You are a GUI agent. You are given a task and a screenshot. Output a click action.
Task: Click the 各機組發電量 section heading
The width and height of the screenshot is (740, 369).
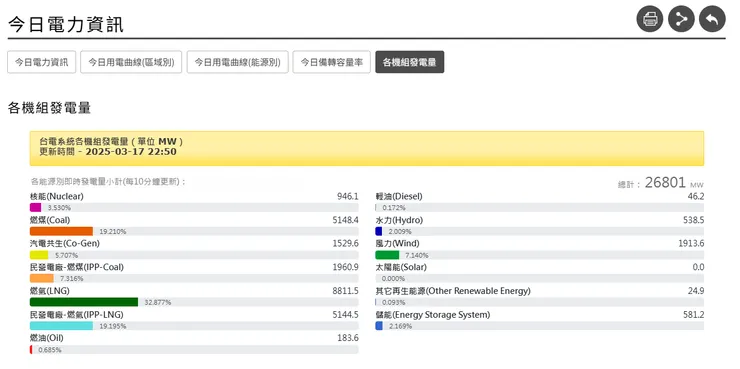point(49,108)
